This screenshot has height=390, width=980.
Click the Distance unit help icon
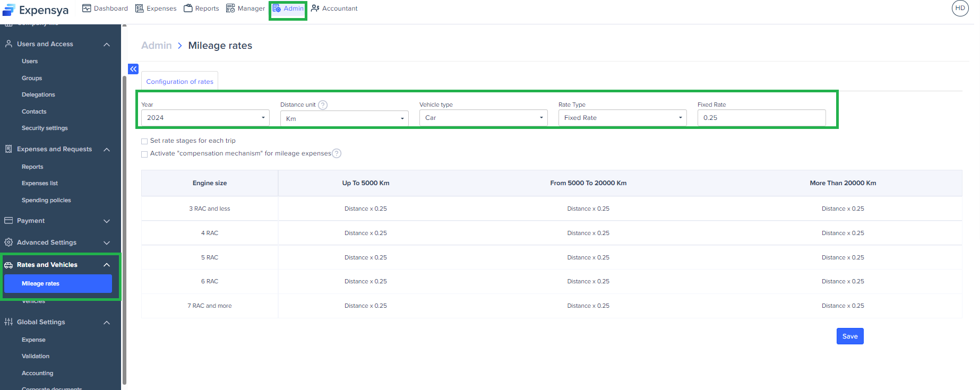(x=323, y=105)
